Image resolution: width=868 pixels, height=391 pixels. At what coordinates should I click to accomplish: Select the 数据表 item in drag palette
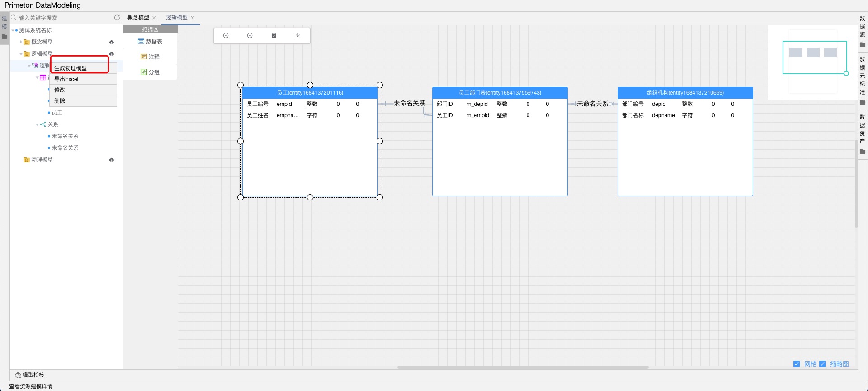coord(150,42)
